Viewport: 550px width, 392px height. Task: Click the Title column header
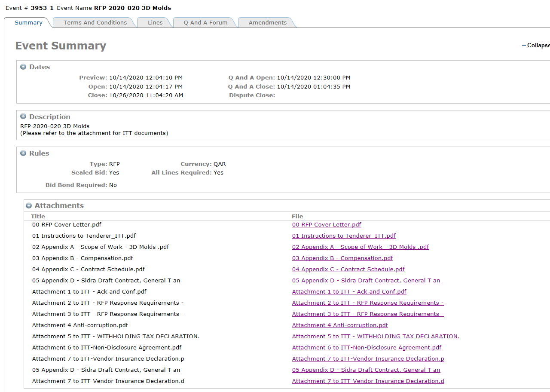pyautogui.click(x=38, y=216)
